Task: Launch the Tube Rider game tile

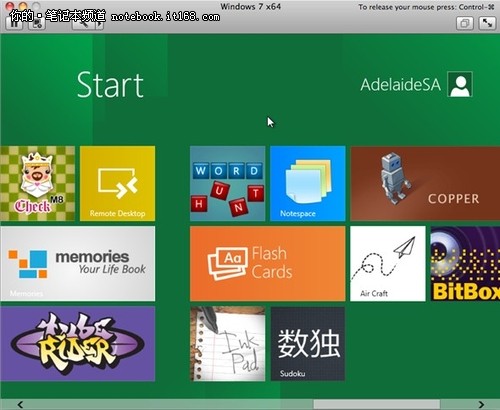Action: 77,344
